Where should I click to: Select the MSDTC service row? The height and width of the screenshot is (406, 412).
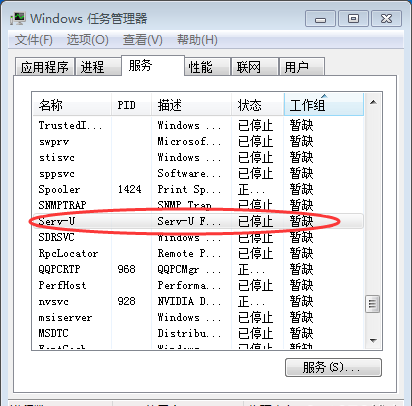click(x=198, y=333)
